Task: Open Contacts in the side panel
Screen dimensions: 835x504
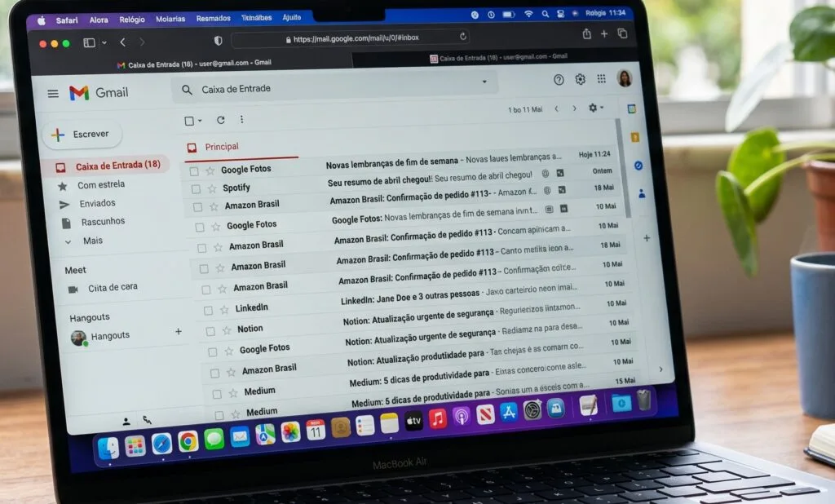Action: (x=642, y=193)
